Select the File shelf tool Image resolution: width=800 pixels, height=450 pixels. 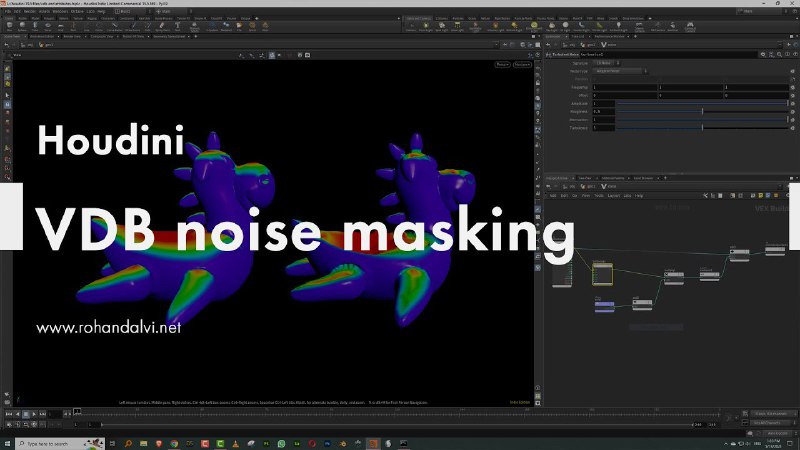pyautogui.click(x=239, y=26)
